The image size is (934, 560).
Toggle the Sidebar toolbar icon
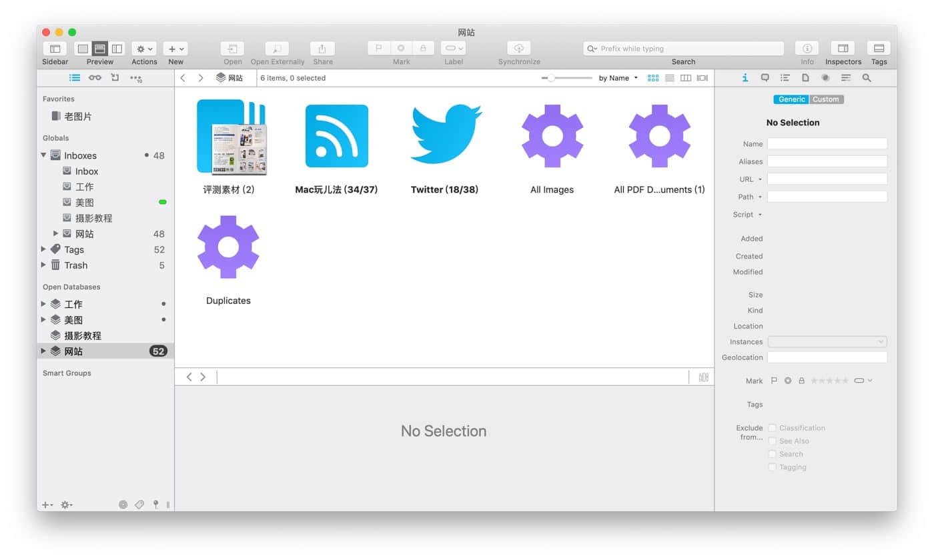click(55, 49)
